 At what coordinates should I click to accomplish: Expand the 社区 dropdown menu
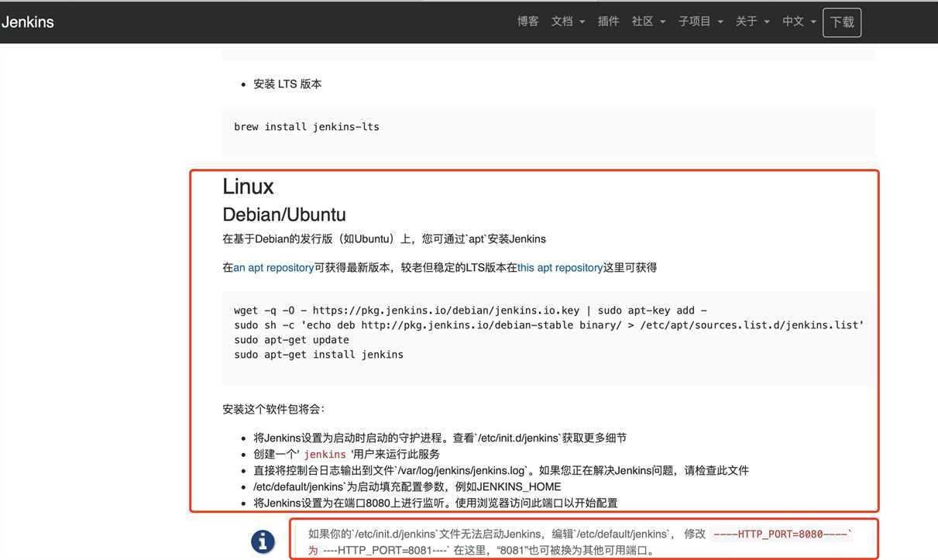[x=648, y=22]
